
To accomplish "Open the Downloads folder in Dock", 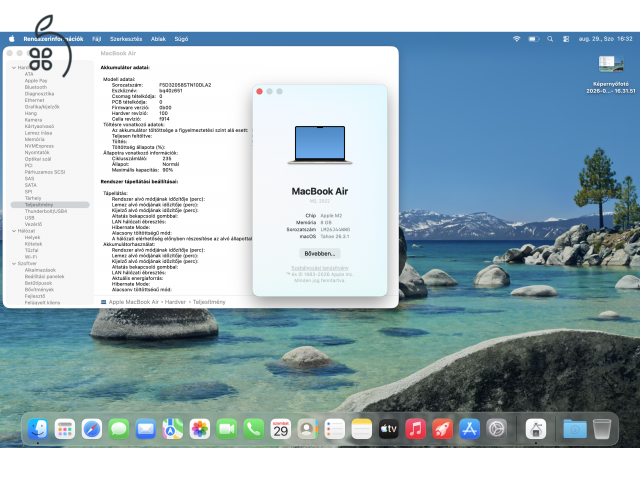I will (x=575, y=429).
